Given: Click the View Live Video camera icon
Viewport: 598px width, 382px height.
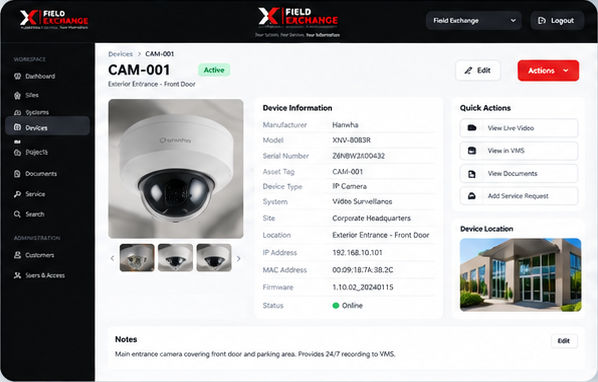Looking at the screenshot, I should tap(472, 128).
